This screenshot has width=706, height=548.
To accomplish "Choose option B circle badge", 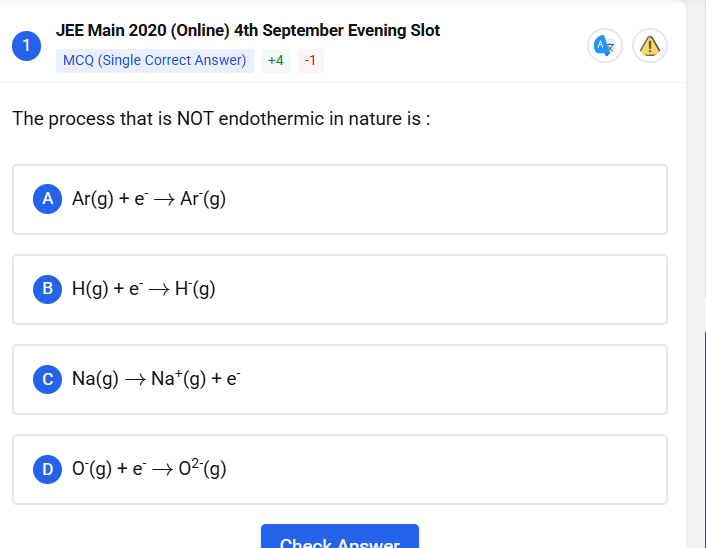I will [x=47, y=289].
